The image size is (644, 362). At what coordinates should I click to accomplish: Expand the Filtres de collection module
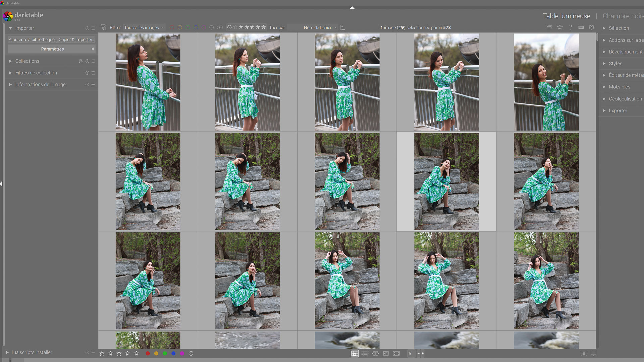pyautogui.click(x=10, y=73)
